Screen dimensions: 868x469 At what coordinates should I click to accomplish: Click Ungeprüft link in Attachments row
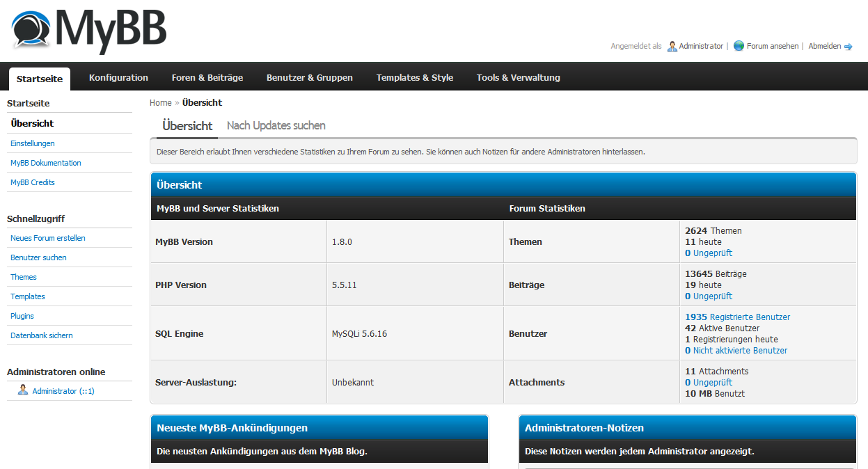coord(709,383)
